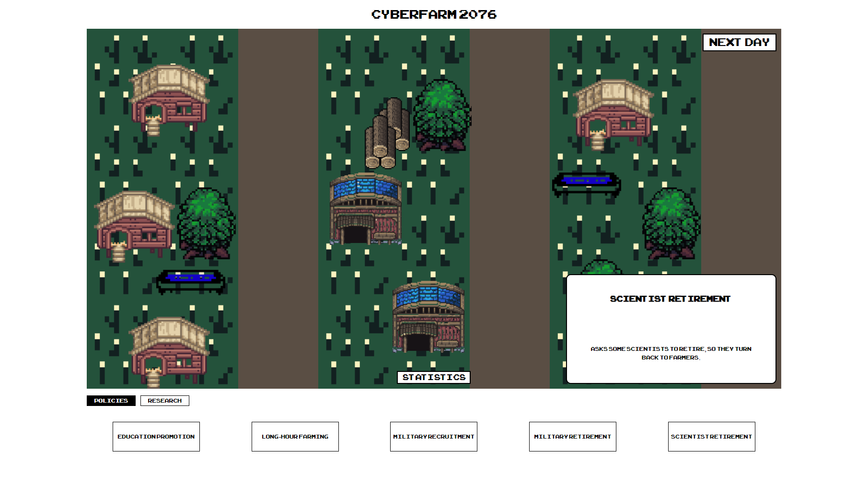Click the large tree in the right field
The height and width of the screenshot is (486, 868).
(671, 223)
